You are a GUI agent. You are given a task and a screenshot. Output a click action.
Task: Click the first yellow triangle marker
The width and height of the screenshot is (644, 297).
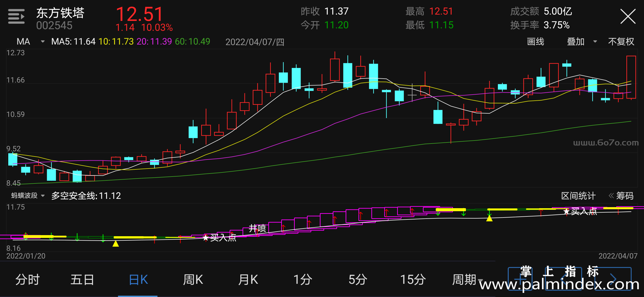pyautogui.click(x=116, y=243)
